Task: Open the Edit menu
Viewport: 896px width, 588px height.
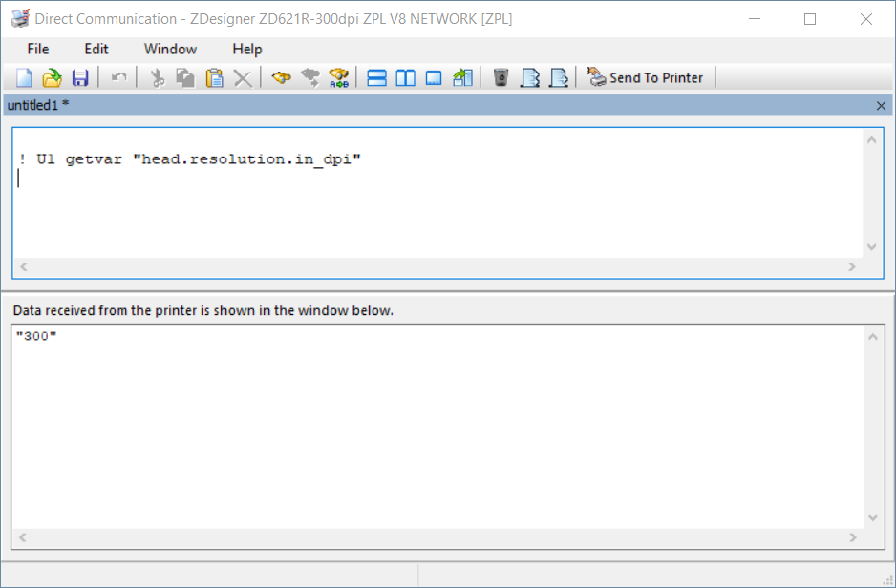Action: [96, 49]
